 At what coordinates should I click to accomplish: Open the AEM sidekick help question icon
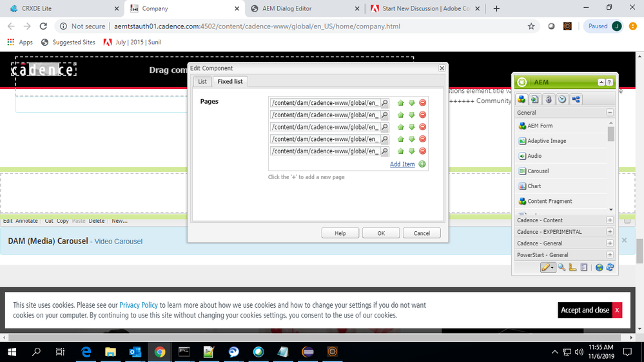coord(609,82)
